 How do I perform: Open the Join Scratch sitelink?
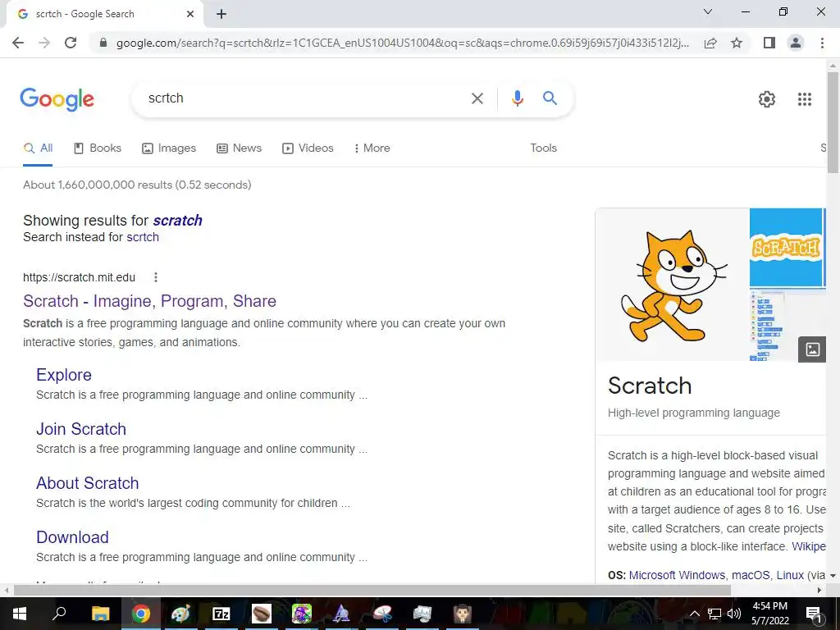81,429
